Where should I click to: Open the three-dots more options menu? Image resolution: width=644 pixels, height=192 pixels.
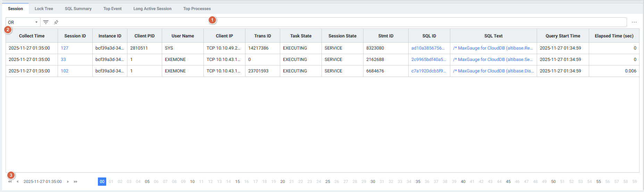634,22
